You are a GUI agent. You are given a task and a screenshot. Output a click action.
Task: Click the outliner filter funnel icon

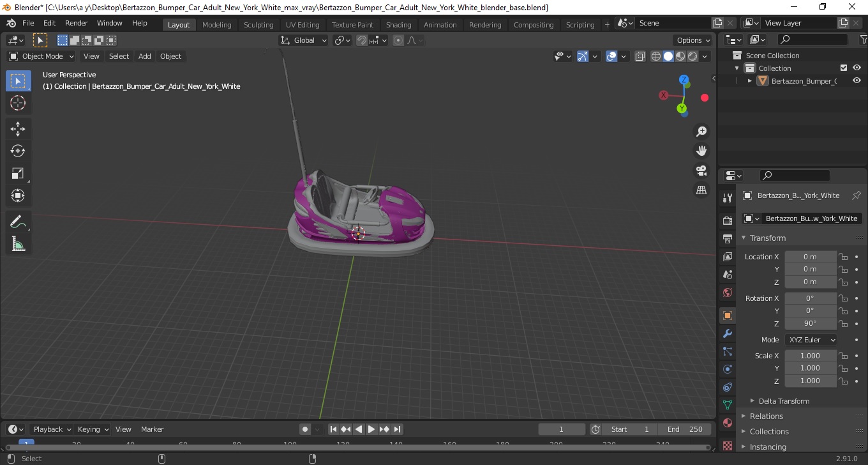863,40
